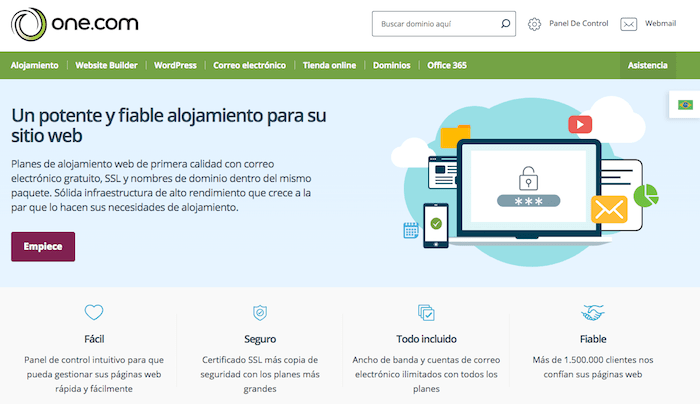Click the Webmail envelope icon

(x=628, y=24)
